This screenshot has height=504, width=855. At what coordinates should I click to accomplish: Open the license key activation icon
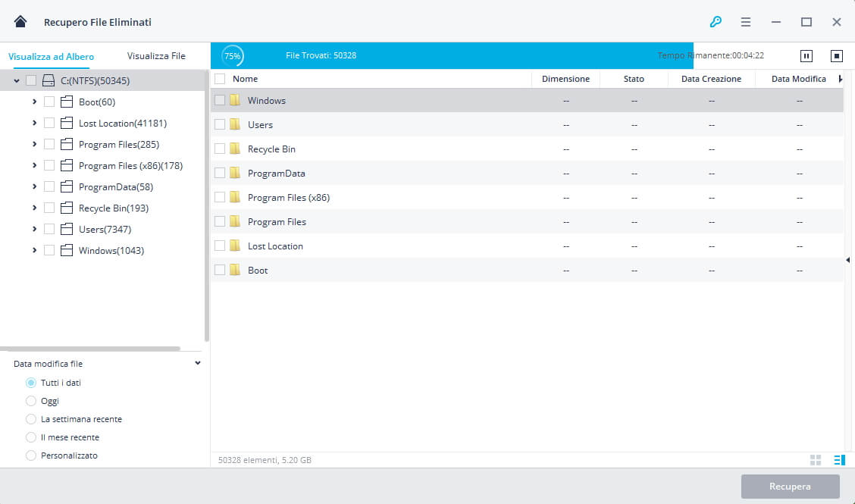(x=716, y=22)
